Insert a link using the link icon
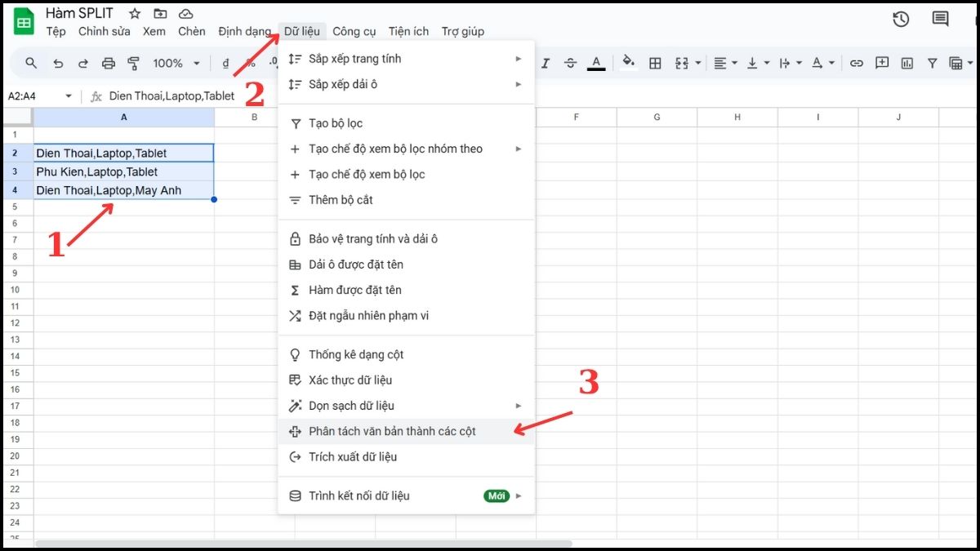 (x=856, y=63)
